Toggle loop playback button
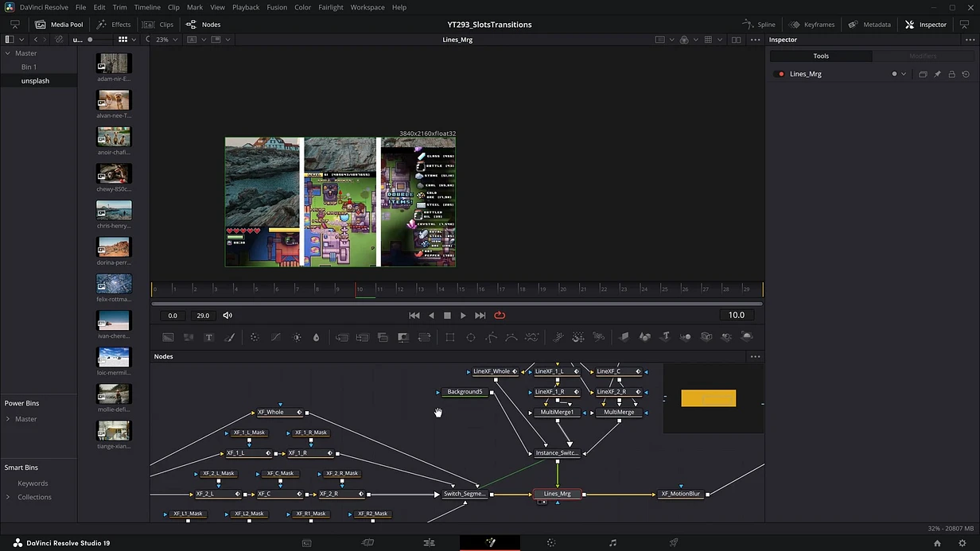The image size is (980, 551). [500, 316]
